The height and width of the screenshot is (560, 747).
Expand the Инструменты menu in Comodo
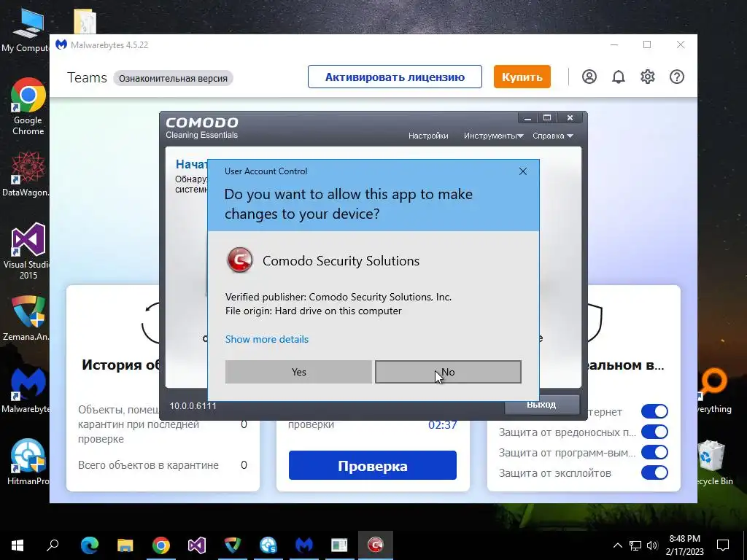click(x=493, y=136)
